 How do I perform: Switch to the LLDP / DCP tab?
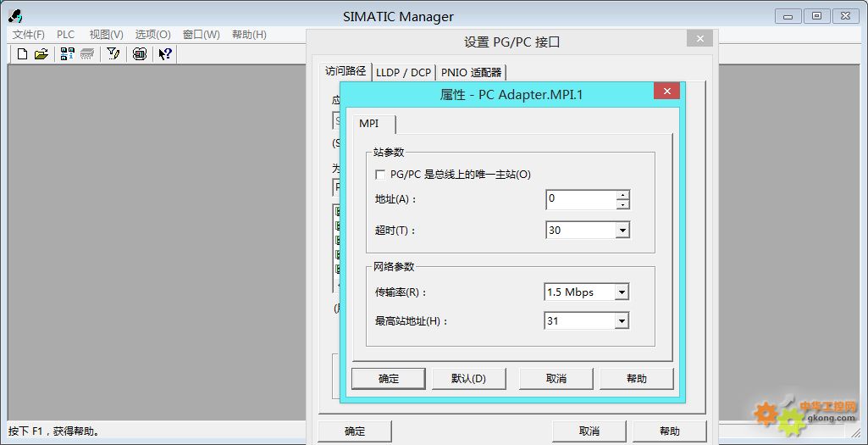pos(403,73)
